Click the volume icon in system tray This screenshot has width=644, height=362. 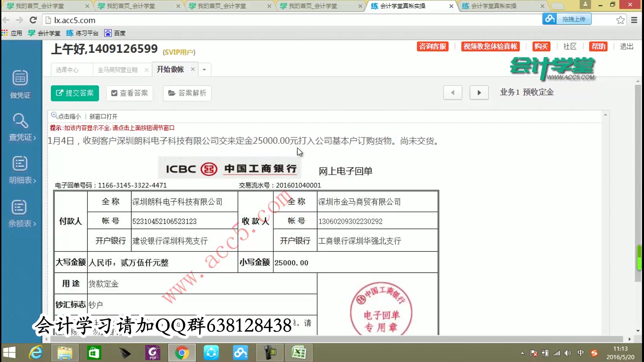click(x=568, y=353)
